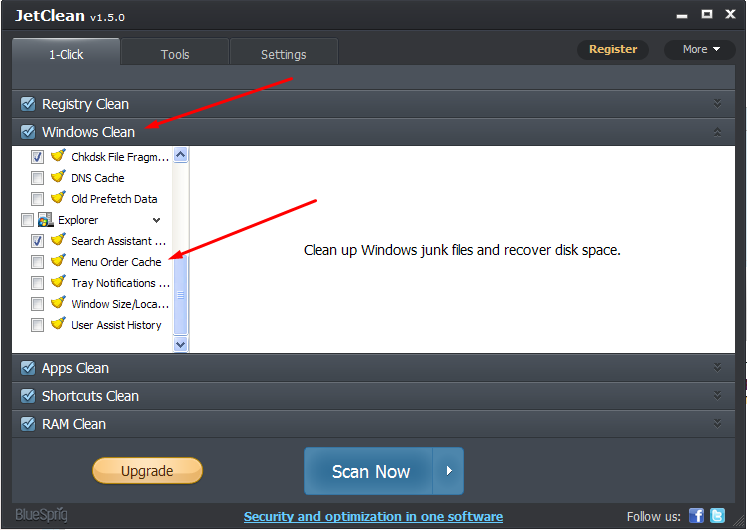This screenshot has height=530, width=747.
Task: Switch to the Tools tab
Action: pos(175,54)
